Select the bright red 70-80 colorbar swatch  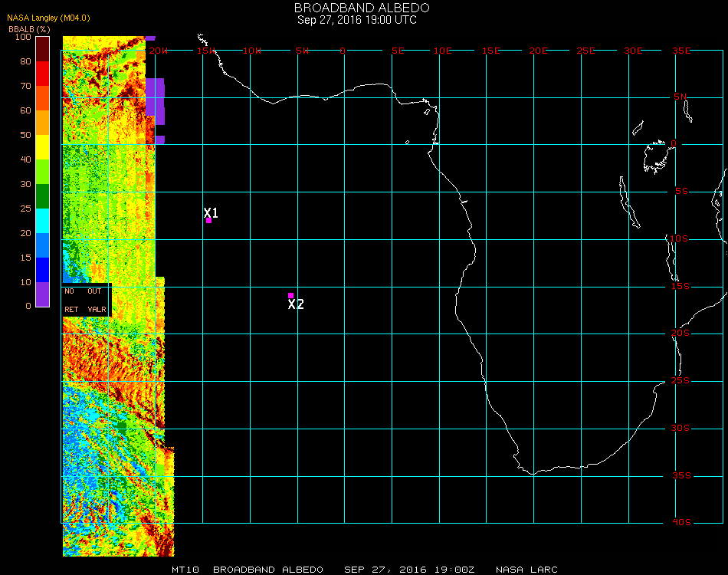pos(42,74)
